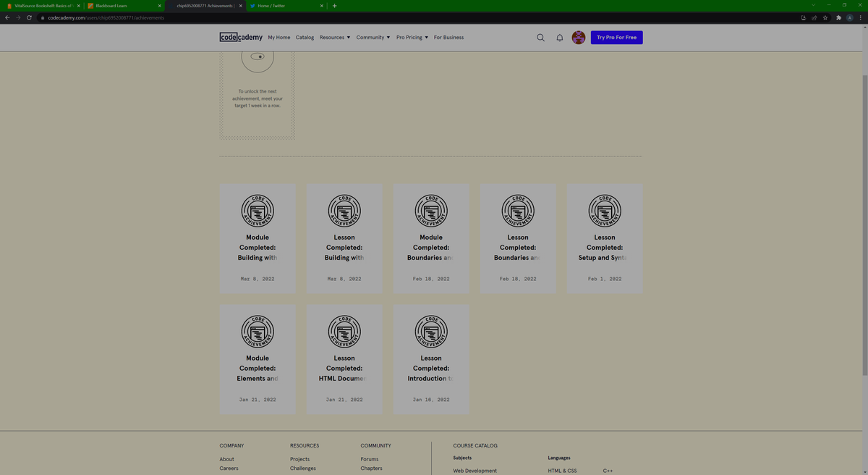Close the Home / Twitter tab
The image size is (868, 475).
click(322, 5)
